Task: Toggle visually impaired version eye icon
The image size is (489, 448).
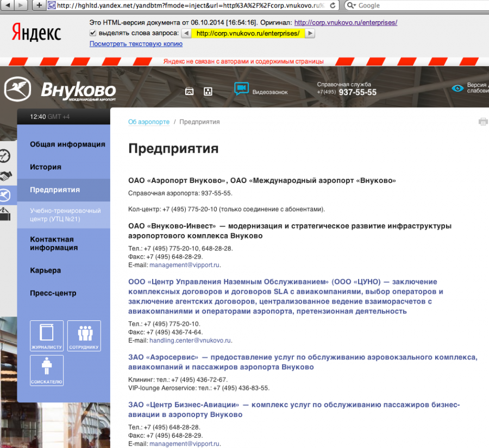Action: tap(457, 88)
